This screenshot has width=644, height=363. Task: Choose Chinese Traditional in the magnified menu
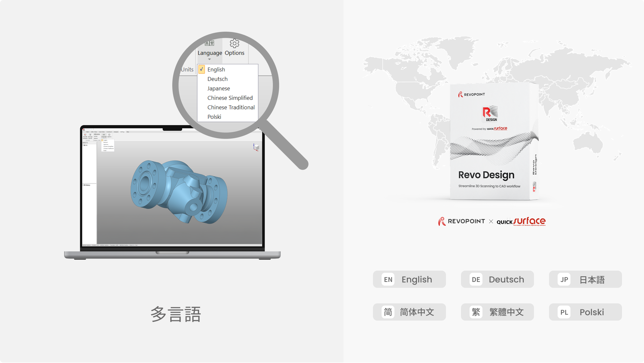click(x=231, y=107)
